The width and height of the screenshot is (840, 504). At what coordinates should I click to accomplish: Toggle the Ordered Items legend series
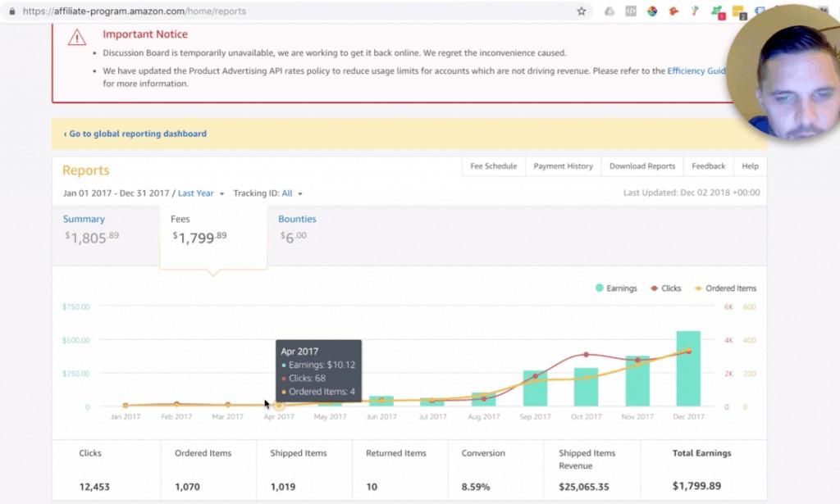(x=725, y=288)
